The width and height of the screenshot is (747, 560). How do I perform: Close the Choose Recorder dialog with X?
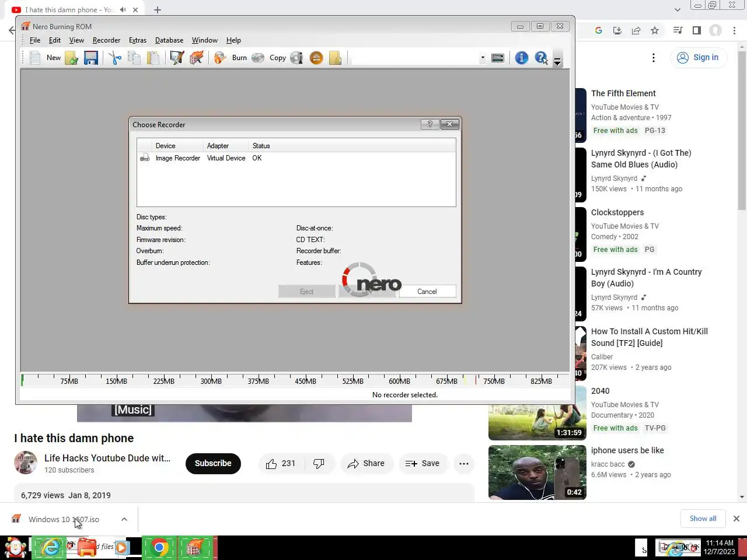(449, 124)
